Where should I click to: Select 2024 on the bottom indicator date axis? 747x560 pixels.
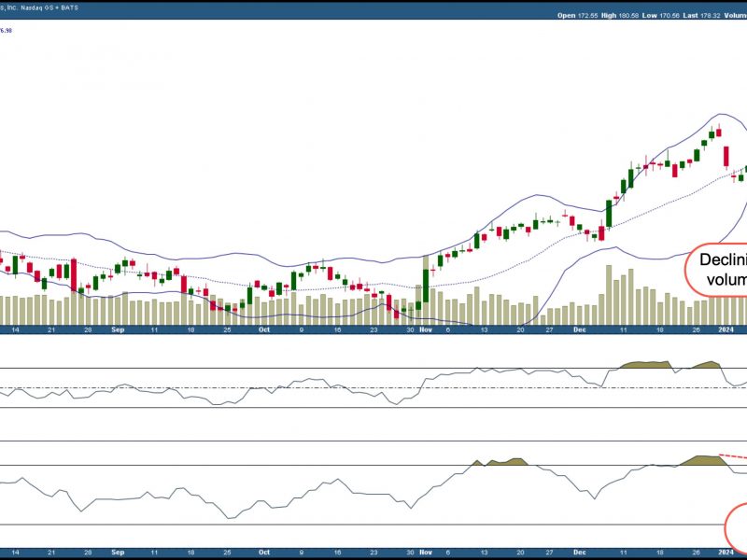[726, 553]
